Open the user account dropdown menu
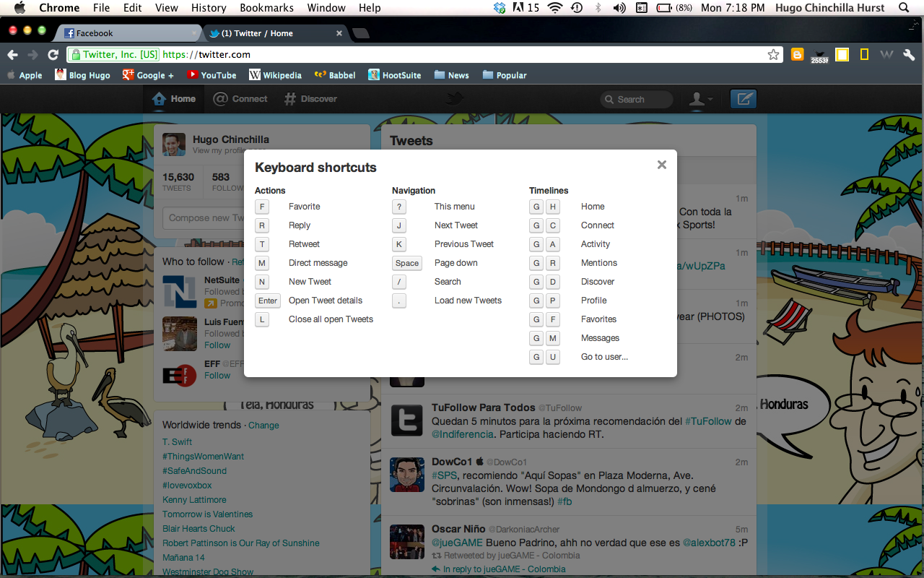 pos(701,99)
